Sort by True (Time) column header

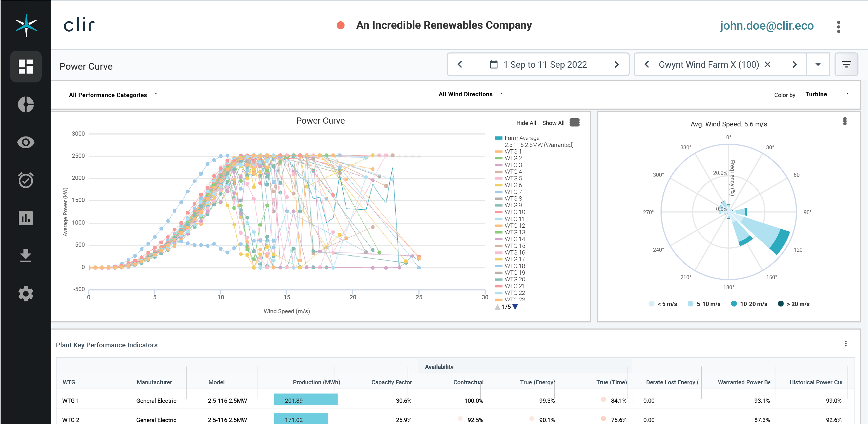611,382
